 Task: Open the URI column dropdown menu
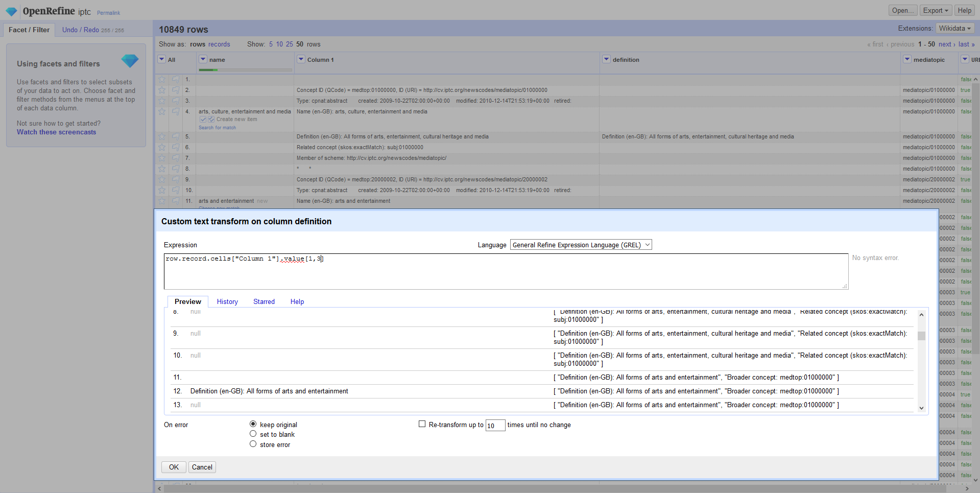(965, 59)
